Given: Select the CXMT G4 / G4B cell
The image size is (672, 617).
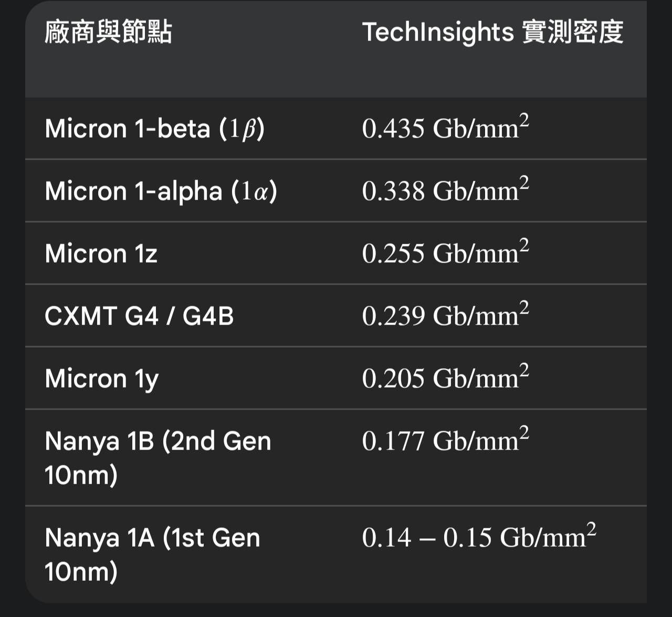Looking at the screenshot, I should pos(139,316).
